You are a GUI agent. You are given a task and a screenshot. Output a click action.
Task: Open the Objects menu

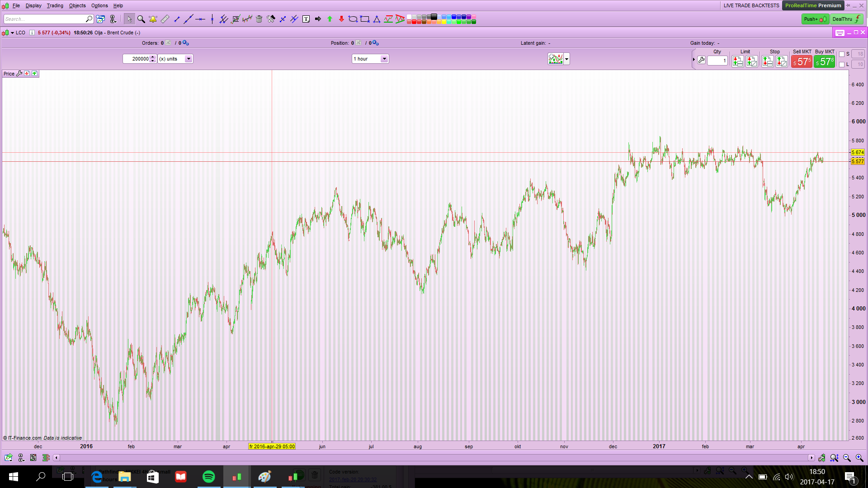77,5
